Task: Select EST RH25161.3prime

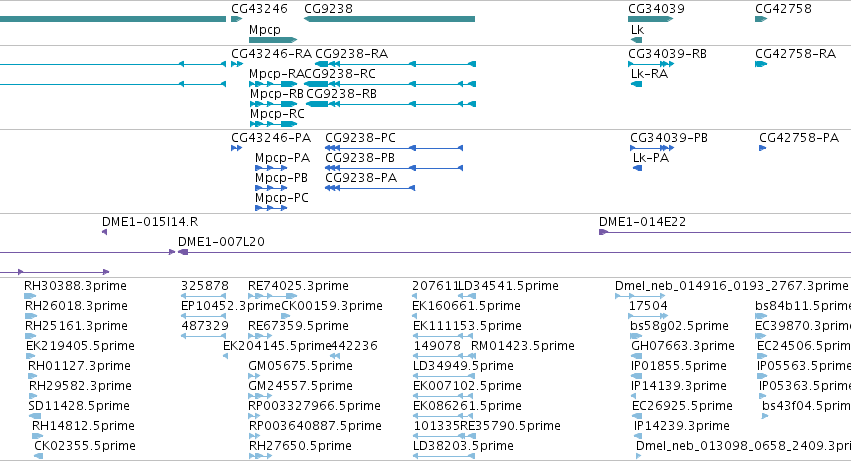Action: point(76,326)
